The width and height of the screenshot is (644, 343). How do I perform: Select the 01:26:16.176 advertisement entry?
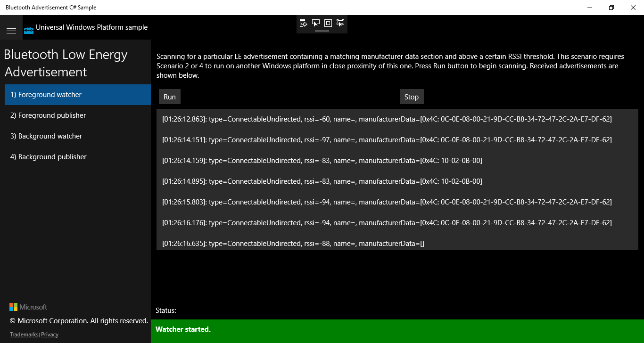coord(397,223)
